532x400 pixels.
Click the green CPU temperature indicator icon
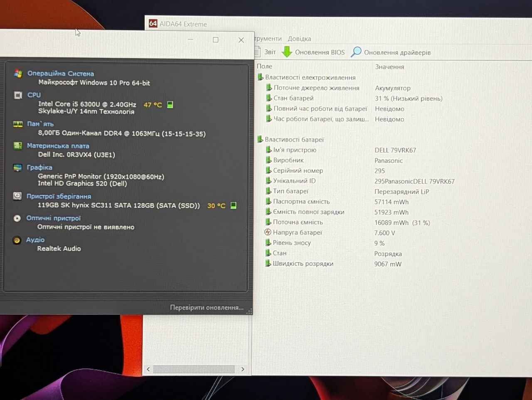pyautogui.click(x=170, y=104)
